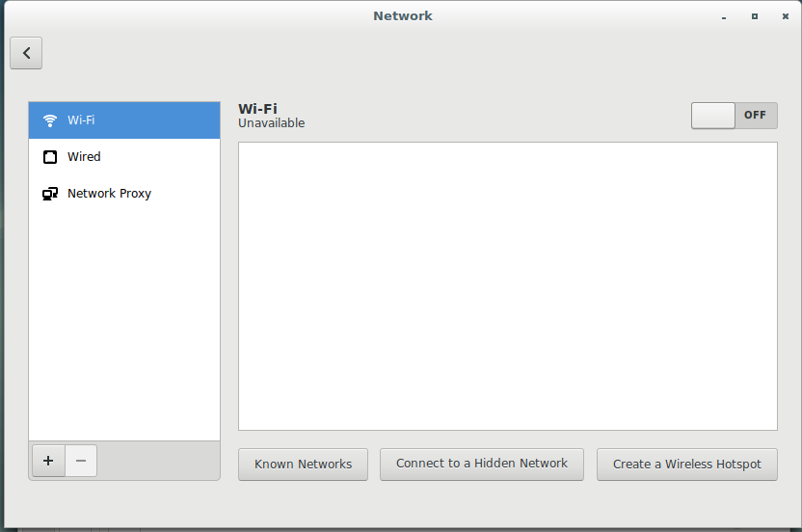Viewport: 802px width, 532px height.
Task: Open Known Networks
Action: tap(303, 465)
